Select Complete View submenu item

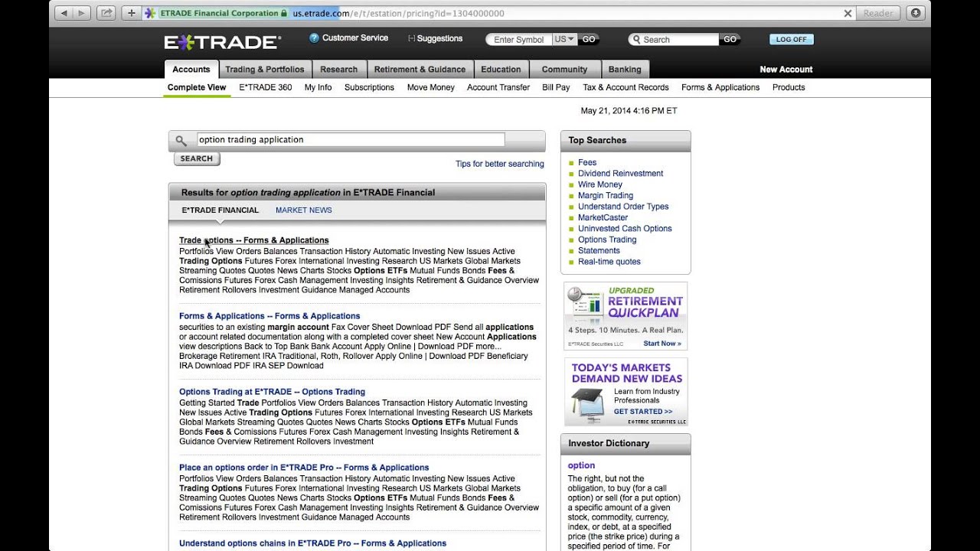pos(197,87)
